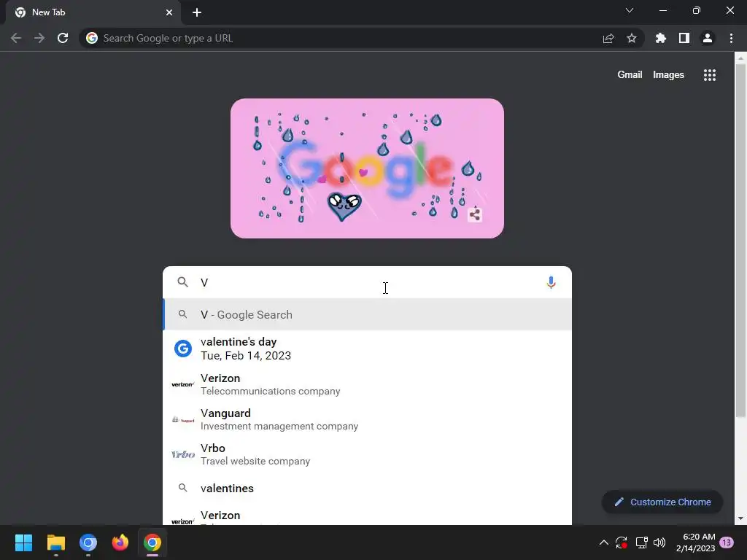Focus the Google search box with V

[x=367, y=282]
